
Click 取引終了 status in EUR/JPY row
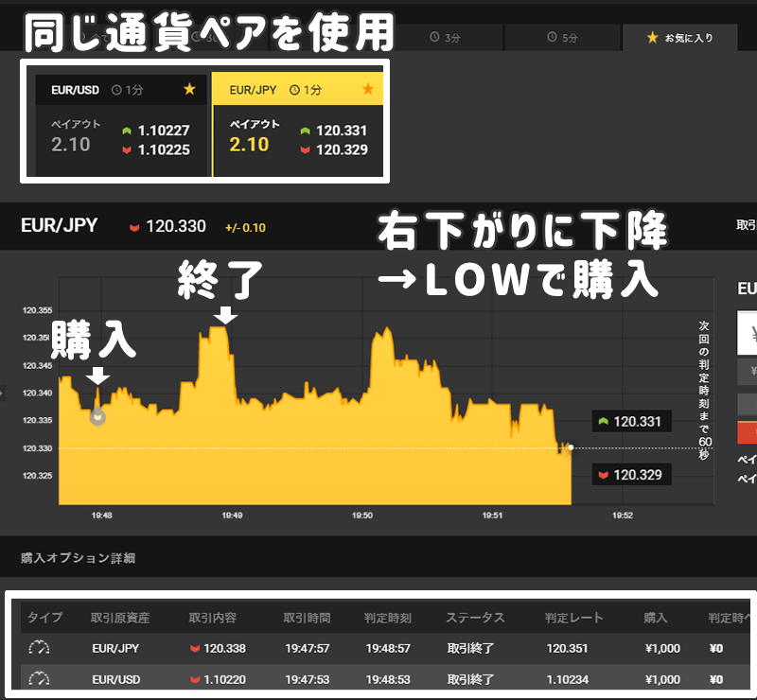pos(470,648)
